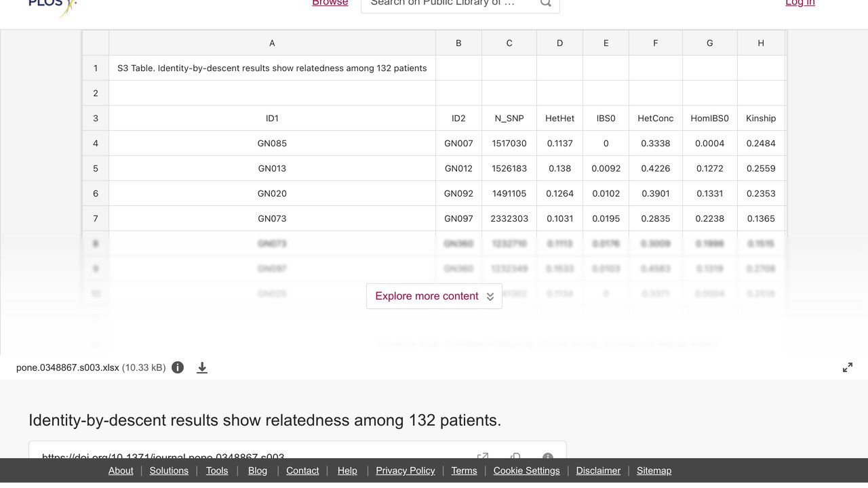Image resolution: width=868 pixels, height=488 pixels.
Task: Click cell 0.2484
Action: [x=761, y=143]
